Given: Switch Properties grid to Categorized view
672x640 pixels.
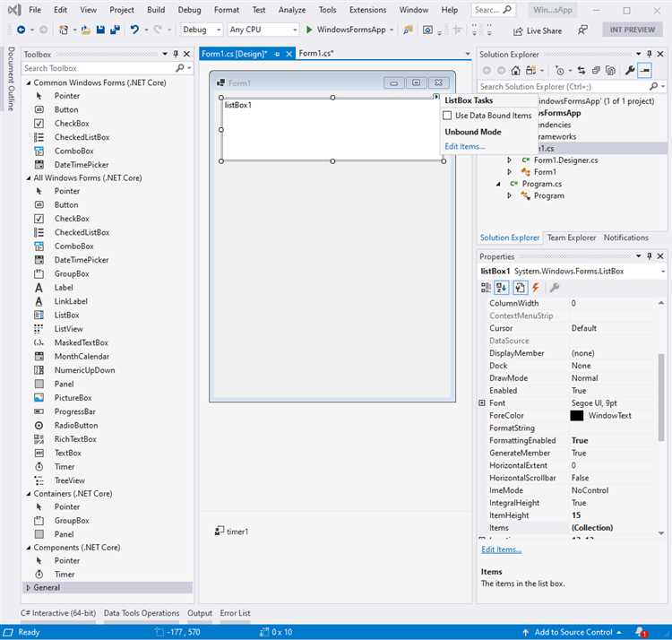Looking at the screenshot, I should pos(487,288).
